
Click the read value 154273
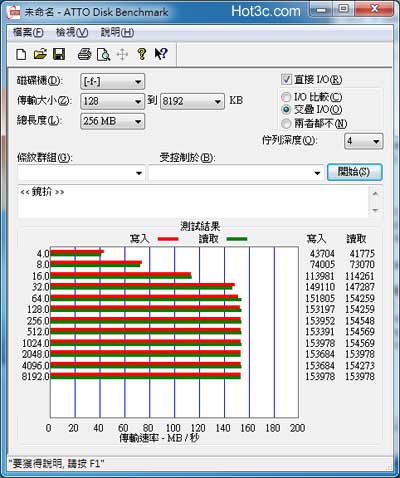pos(360,366)
